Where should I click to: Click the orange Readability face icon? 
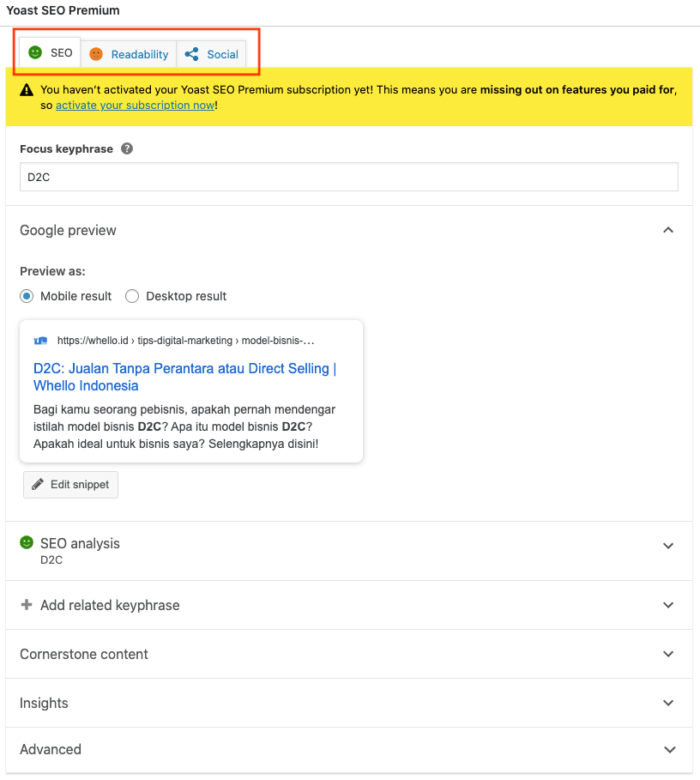pos(96,54)
